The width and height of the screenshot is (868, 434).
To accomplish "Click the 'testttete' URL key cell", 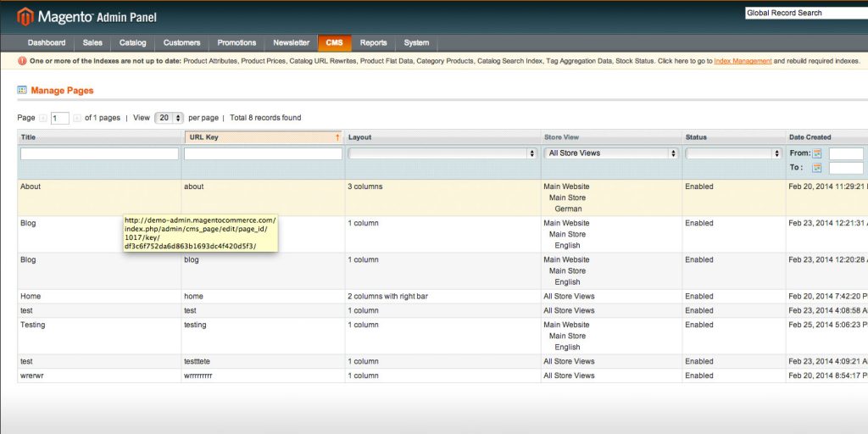I will click(197, 361).
